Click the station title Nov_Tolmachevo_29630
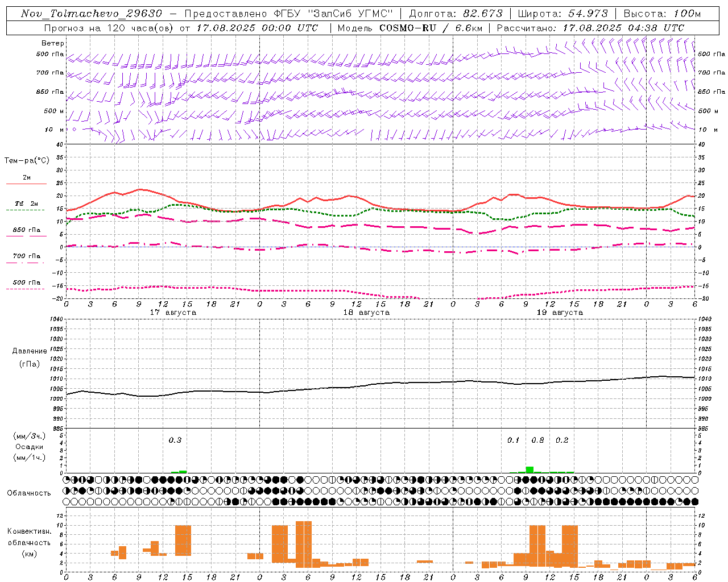Viewport: 728px width, 582px height. click(x=92, y=14)
